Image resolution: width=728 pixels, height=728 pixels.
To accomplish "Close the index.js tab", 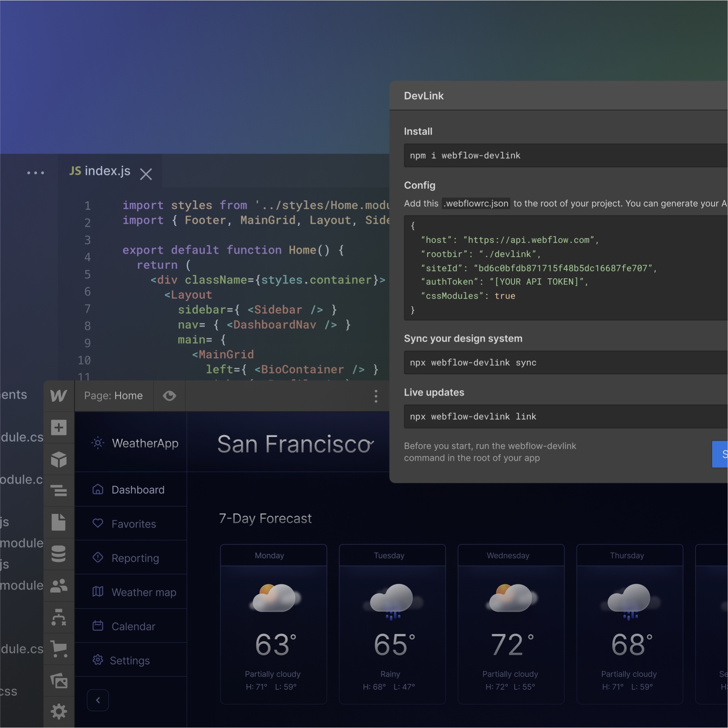I will click(146, 174).
